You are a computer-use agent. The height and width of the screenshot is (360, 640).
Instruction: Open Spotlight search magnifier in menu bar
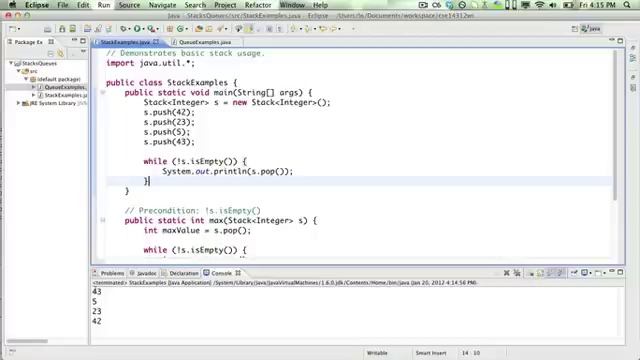point(627,5)
